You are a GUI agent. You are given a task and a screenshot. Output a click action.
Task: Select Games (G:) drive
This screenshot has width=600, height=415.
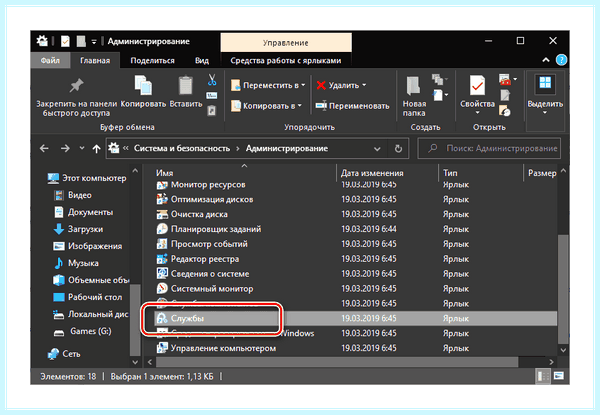click(82, 331)
